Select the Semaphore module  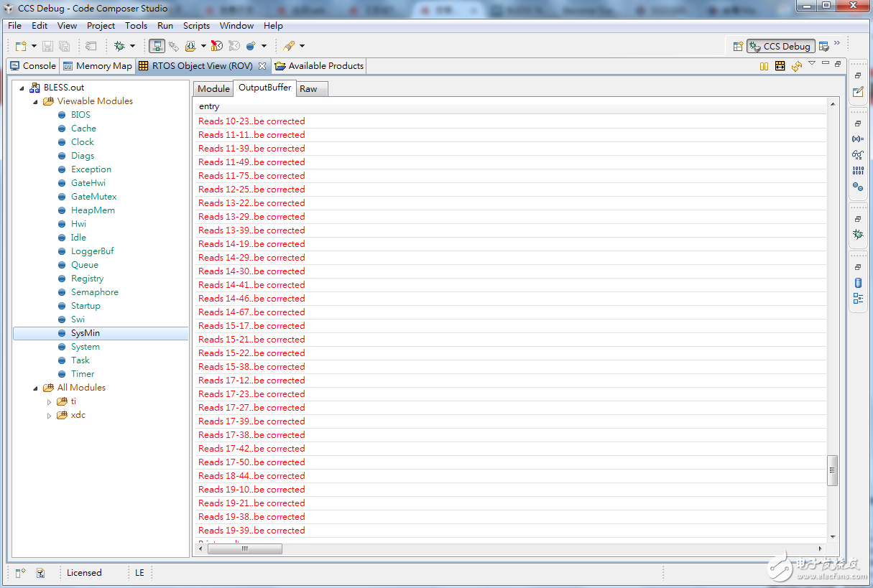95,292
